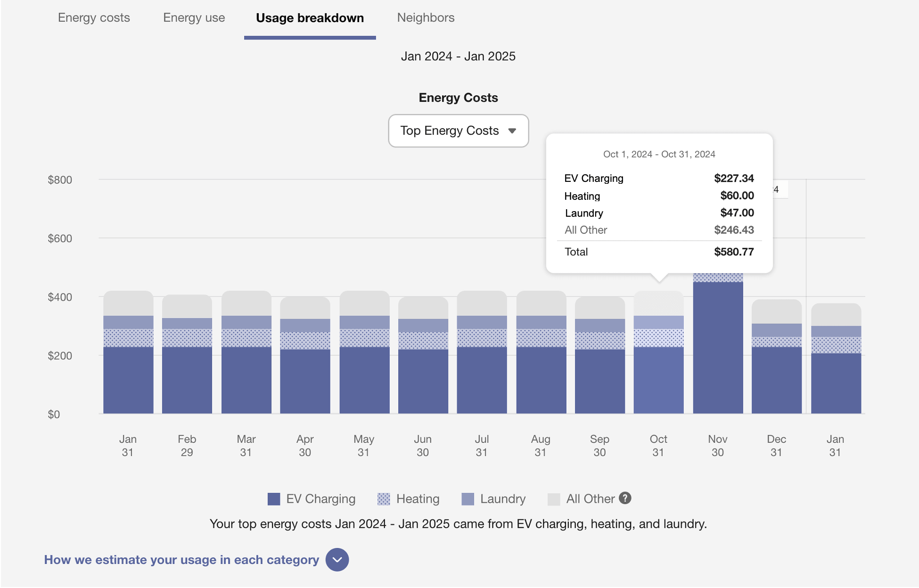This screenshot has width=919, height=588.
Task: Select the Heating legend swatch
Action: click(x=383, y=498)
